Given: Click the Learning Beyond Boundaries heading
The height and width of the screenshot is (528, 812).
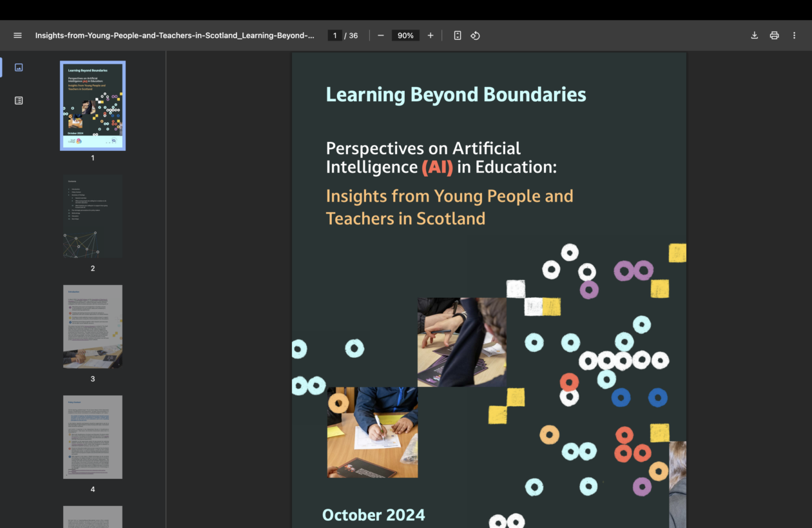Looking at the screenshot, I should [456, 95].
